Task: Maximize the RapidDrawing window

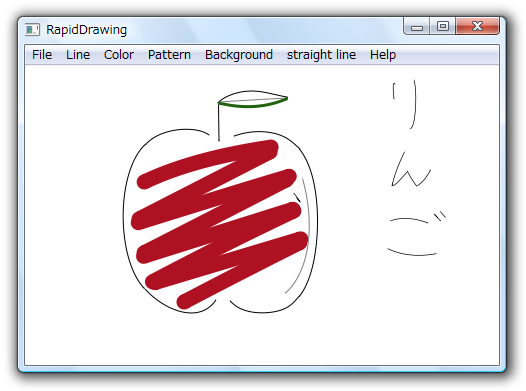Action: pos(442,26)
